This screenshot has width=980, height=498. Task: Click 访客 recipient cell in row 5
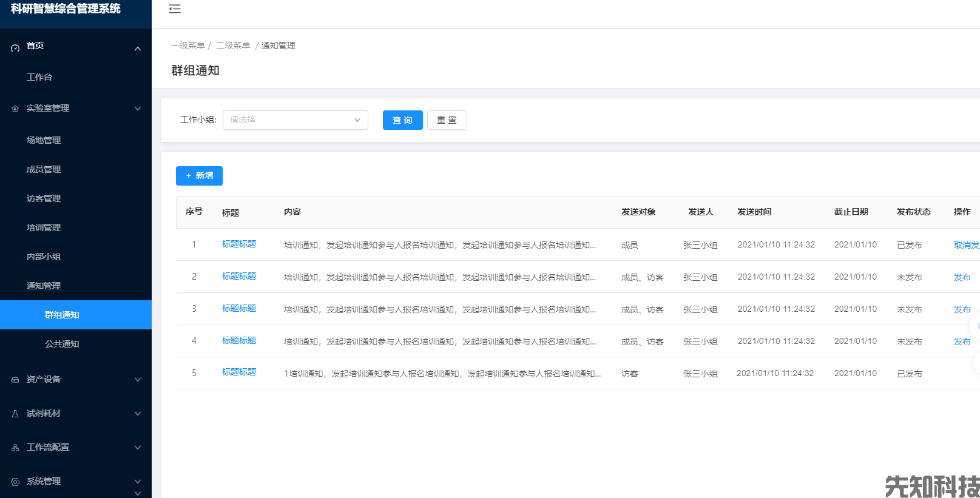click(630, 374)
